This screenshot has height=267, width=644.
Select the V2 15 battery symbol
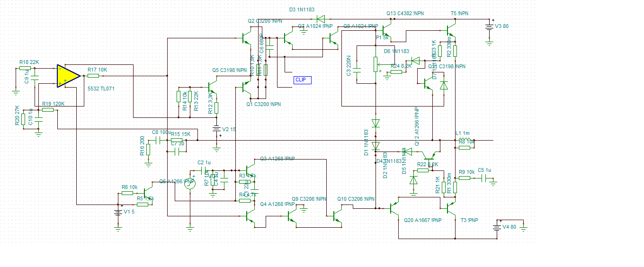pos(216,130)
